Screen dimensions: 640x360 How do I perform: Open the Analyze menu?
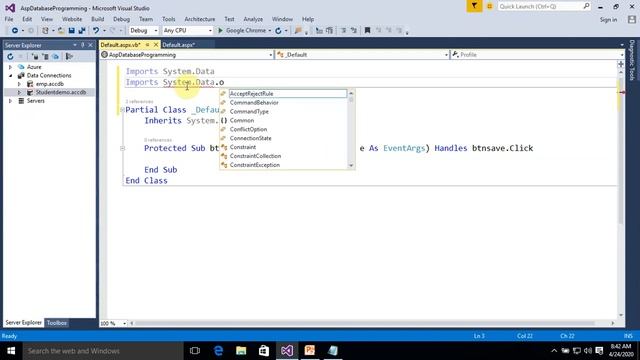point(253,19)
